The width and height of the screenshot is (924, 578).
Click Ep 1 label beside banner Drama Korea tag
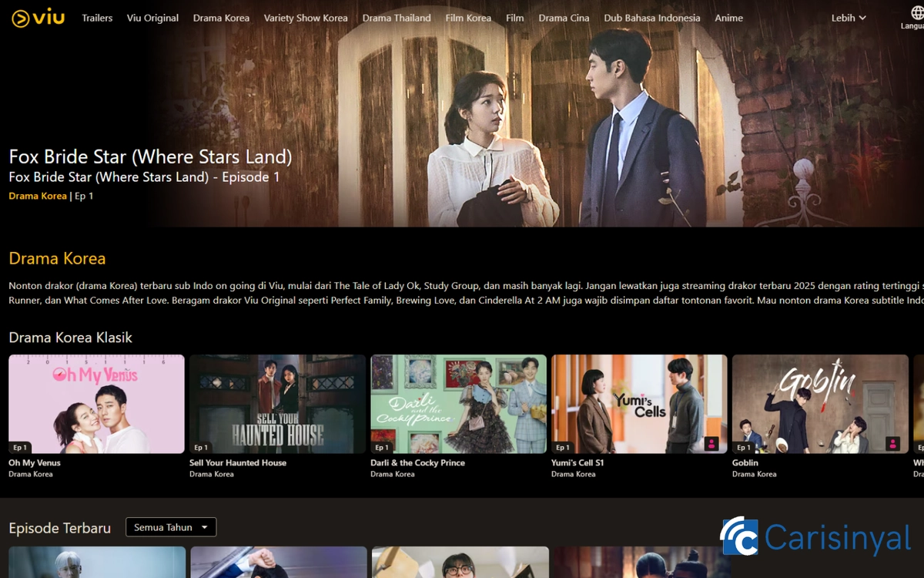pos(84,196)
